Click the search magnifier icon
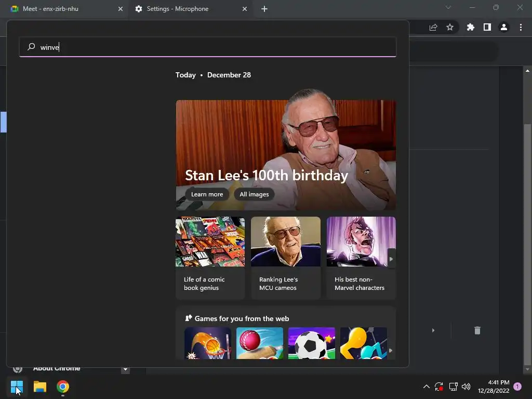This screenshot has height=399, width=532. [x=31, y=47]
